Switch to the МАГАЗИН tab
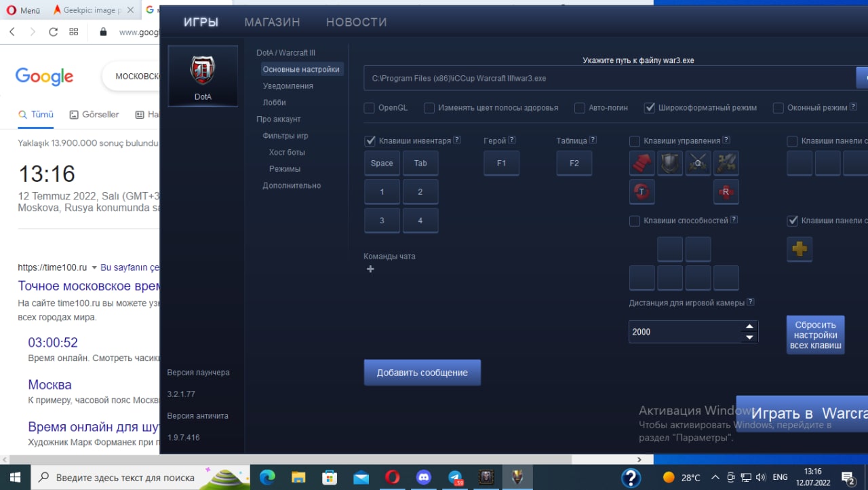 click(271, 22)
